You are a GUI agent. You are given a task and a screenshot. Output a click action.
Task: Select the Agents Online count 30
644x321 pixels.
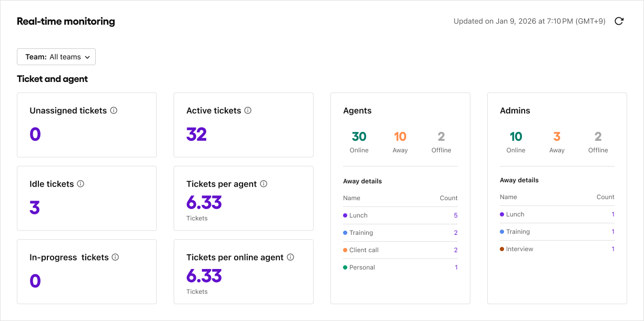(x=359, y=136)
